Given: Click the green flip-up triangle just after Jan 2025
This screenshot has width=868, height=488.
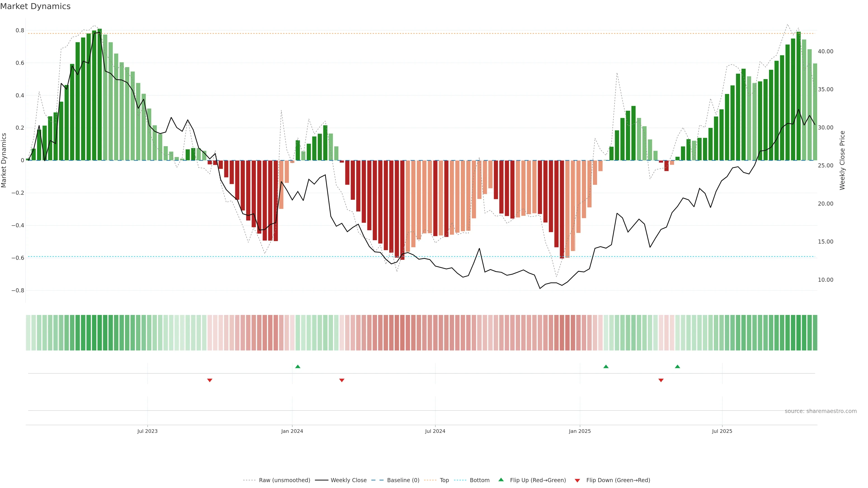Looking at the screenshot, I should [x=606, y=366].
